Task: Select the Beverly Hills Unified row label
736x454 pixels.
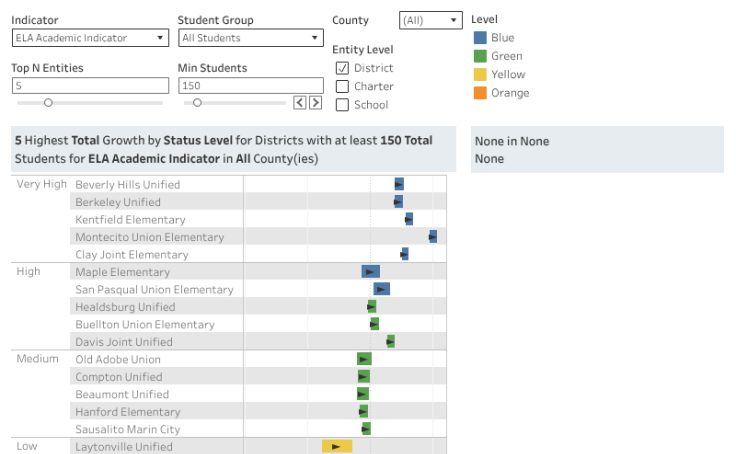Action: (128, 185)
